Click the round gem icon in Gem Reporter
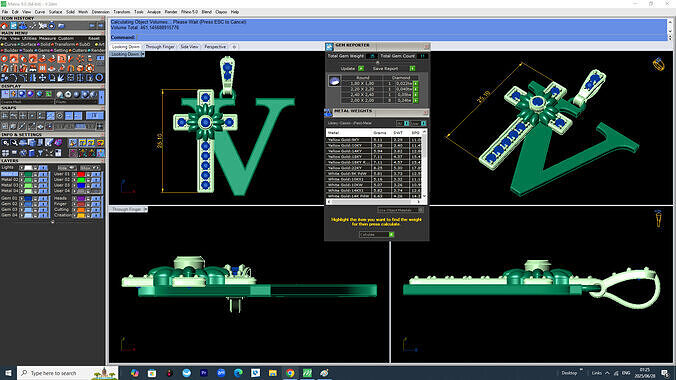This screenshot has height=380, width=676. click(x=334, y=81)
